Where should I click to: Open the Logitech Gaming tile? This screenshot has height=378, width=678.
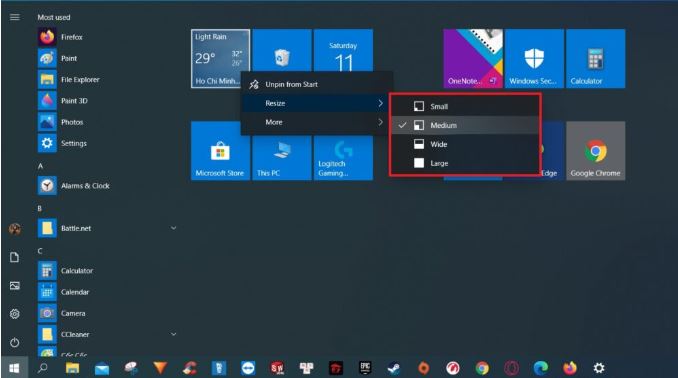pyautogui.click(x=343, y=158)
